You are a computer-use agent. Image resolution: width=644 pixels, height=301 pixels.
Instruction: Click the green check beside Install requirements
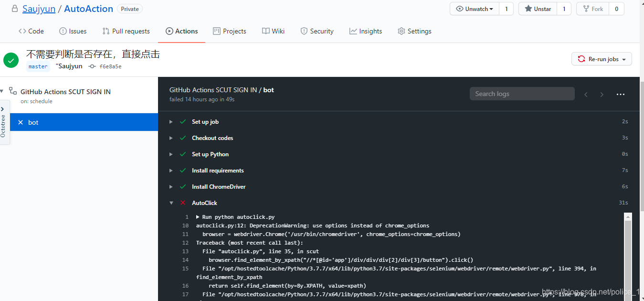(183, 171)
